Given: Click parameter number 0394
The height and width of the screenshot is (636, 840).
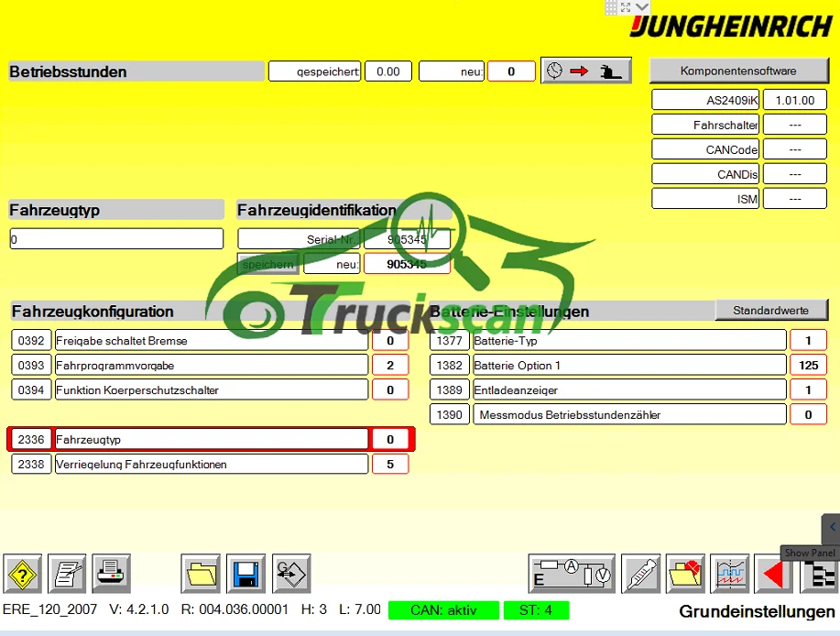Looking at the screenshot, I should [31, 390].
